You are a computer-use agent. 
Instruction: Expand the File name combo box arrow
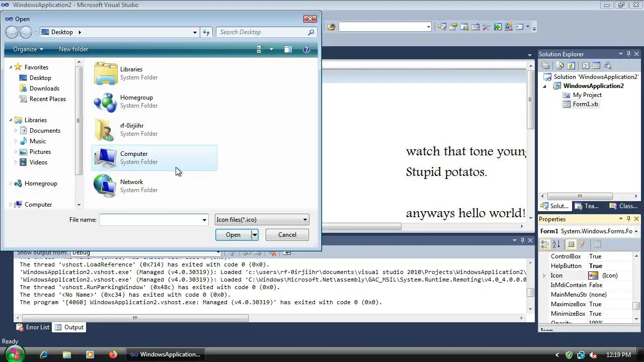204,220
